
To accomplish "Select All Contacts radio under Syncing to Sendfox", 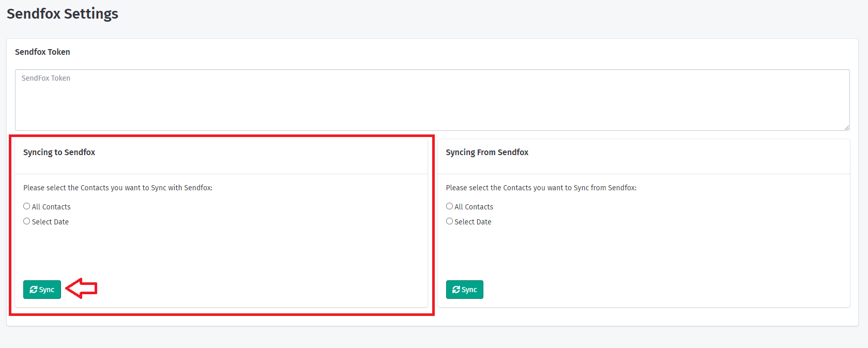I will click(x=27, y=206).
